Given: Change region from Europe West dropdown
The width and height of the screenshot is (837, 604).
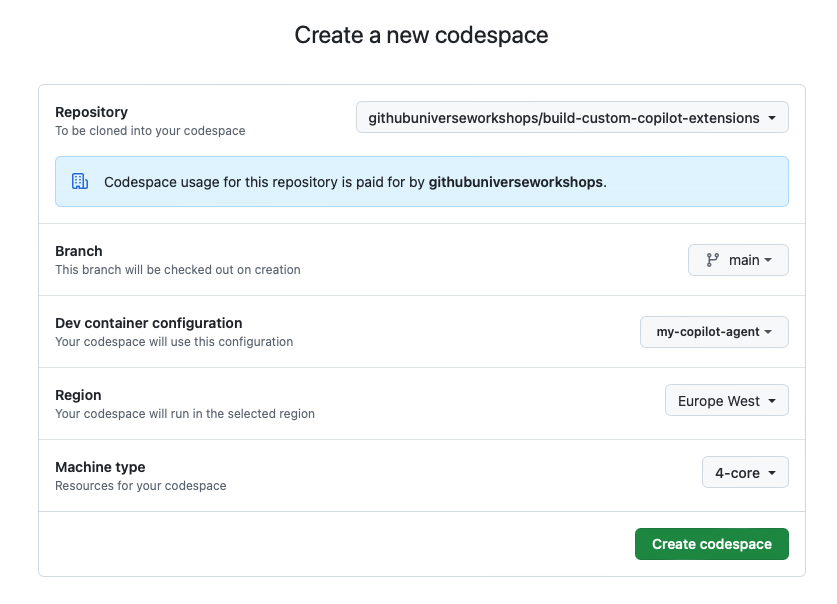Looking at the screenshot, I should click(726, 401).
